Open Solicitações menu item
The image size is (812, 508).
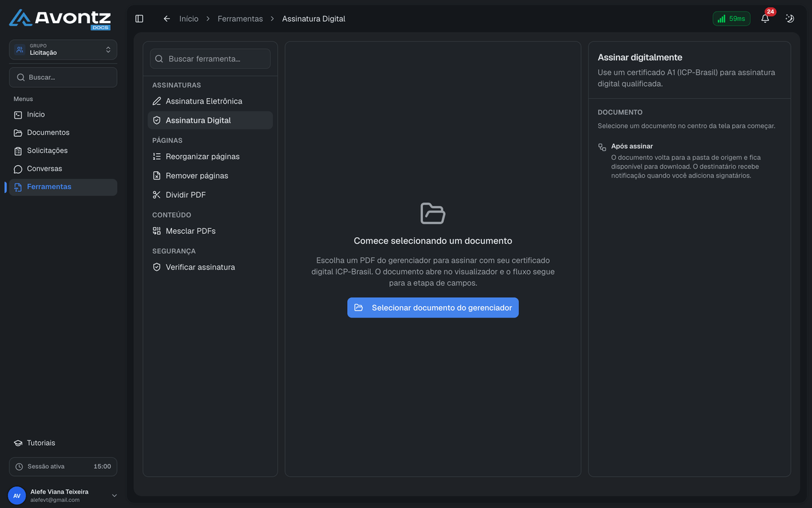(x=63, y=150)
